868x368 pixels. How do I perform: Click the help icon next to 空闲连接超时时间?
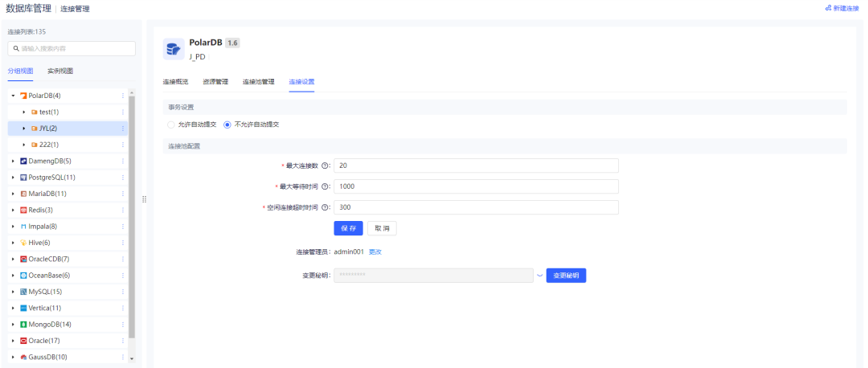(x=325, y=207)
